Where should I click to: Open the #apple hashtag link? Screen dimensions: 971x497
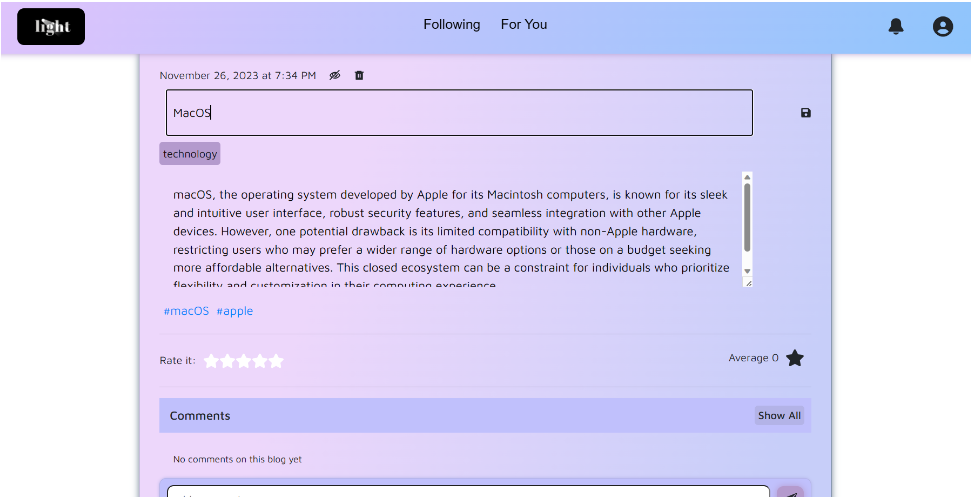(x=235, y=311)
